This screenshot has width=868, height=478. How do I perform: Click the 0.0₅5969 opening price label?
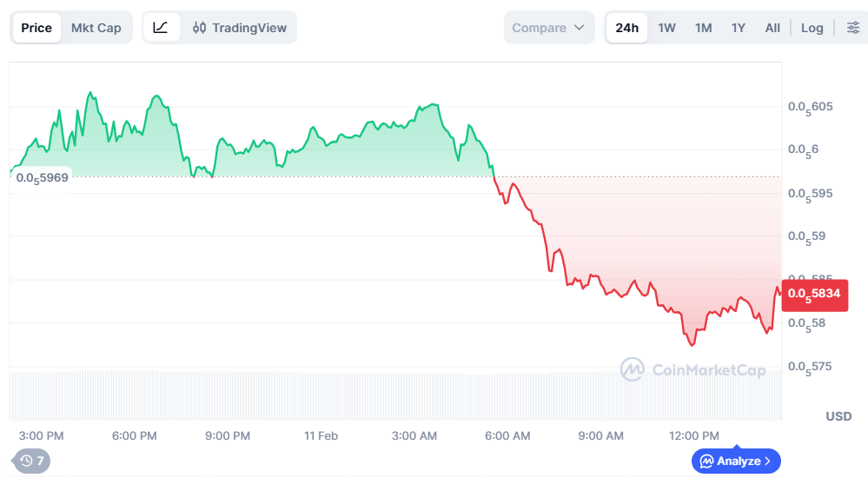coord(42,178)
